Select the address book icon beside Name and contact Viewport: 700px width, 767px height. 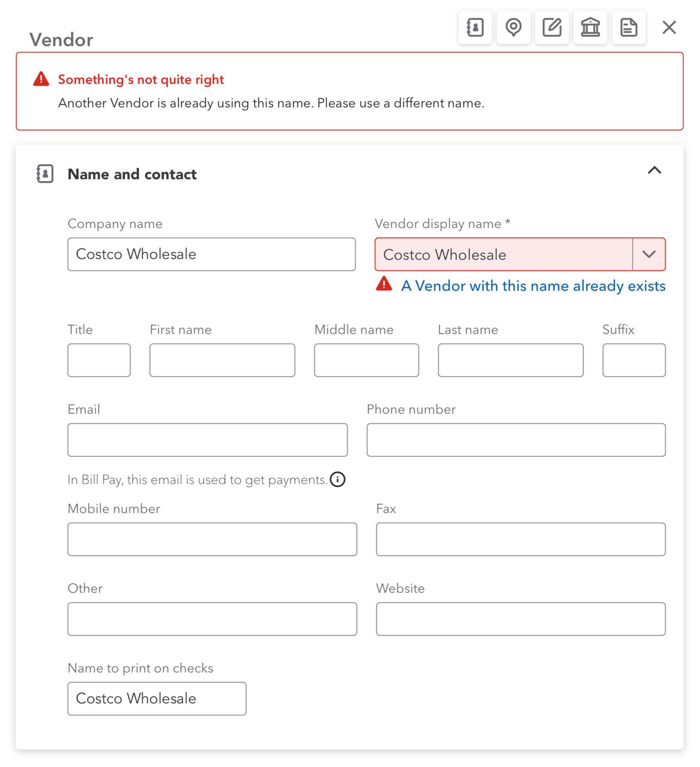click(x=44, y=174)
